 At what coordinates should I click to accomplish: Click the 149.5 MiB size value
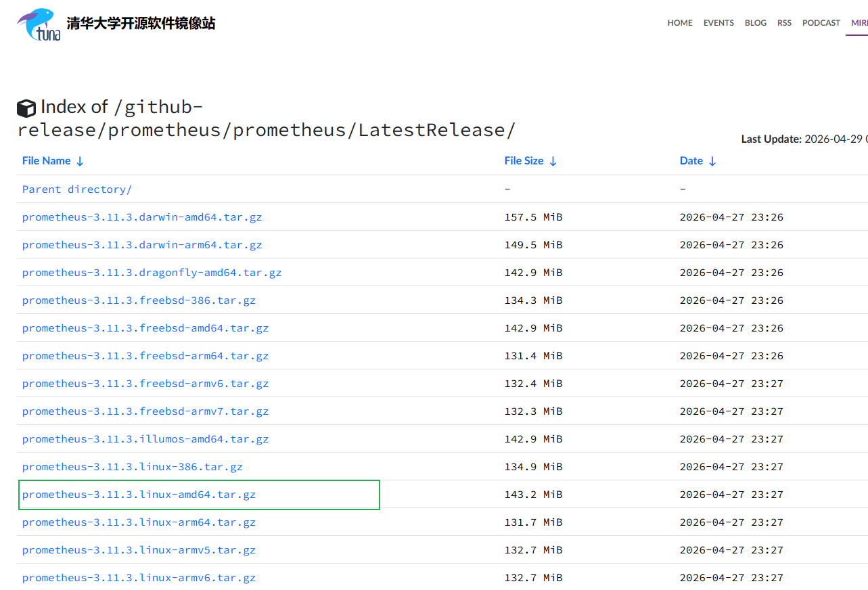tap(533, 245)
